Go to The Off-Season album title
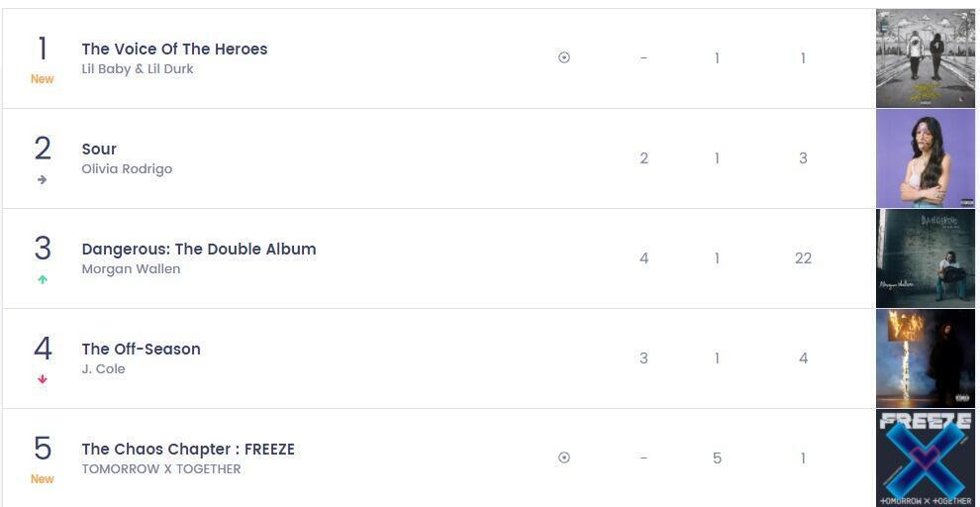The height and width of the screenshot is (507, 980). click(141, 349)
